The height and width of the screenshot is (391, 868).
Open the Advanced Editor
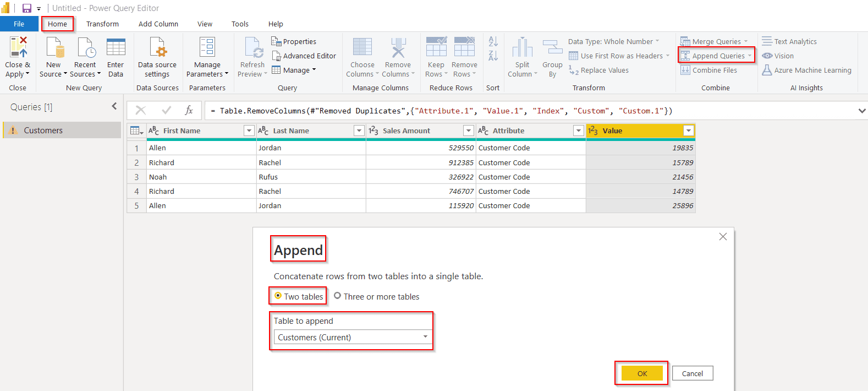click(x=304, y=56)
